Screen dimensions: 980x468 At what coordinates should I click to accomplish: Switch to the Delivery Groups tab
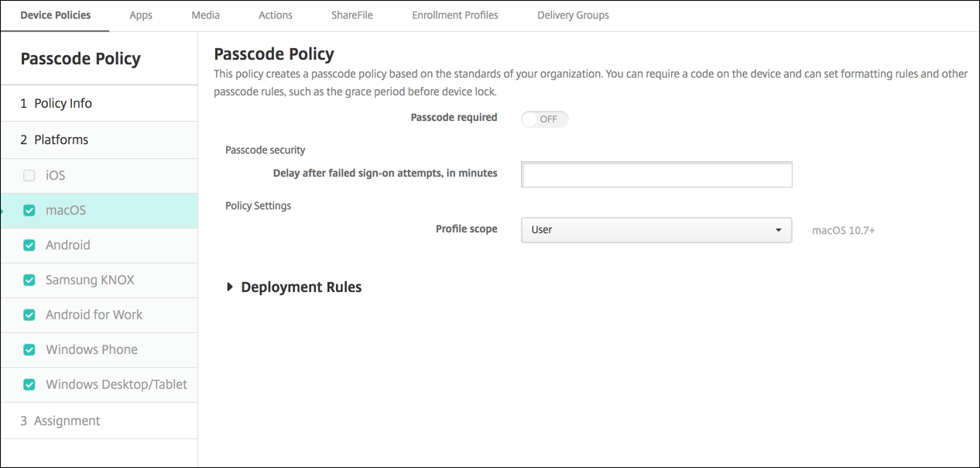click(x=573, y=15)
